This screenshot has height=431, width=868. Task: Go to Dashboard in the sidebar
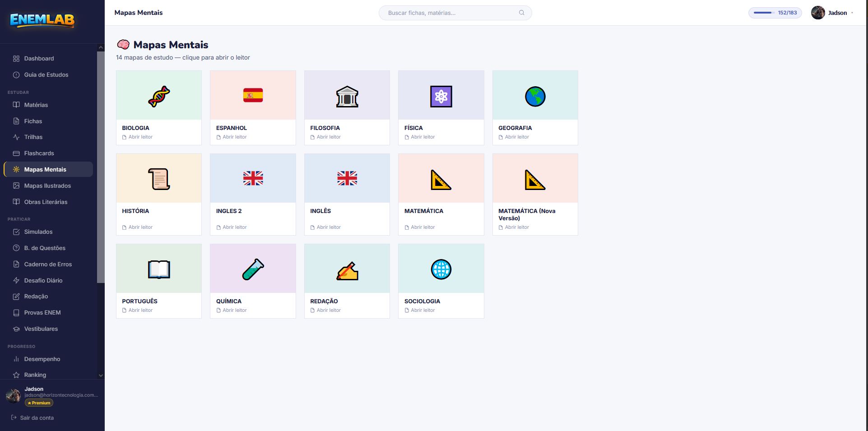(x=48, y=59)
